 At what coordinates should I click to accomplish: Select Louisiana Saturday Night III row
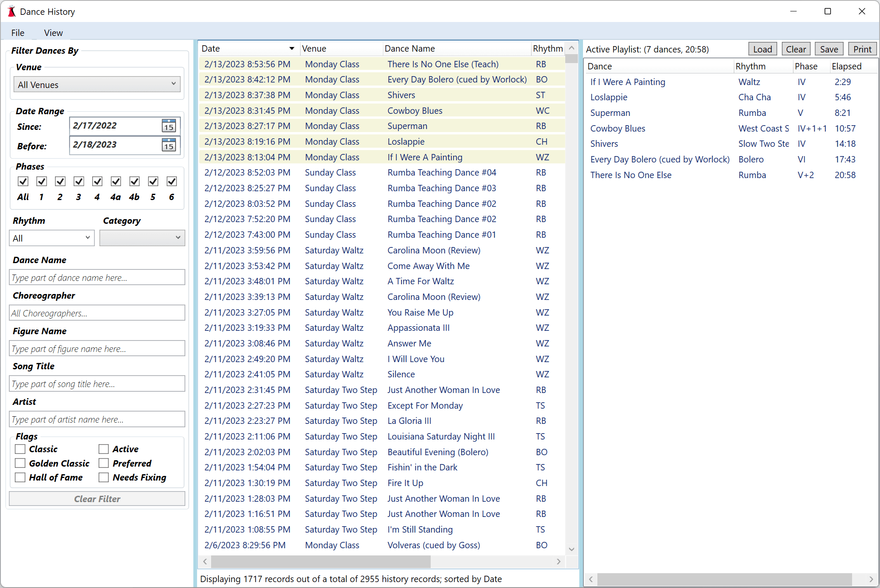pyautogui.click(x=382, y=437)
